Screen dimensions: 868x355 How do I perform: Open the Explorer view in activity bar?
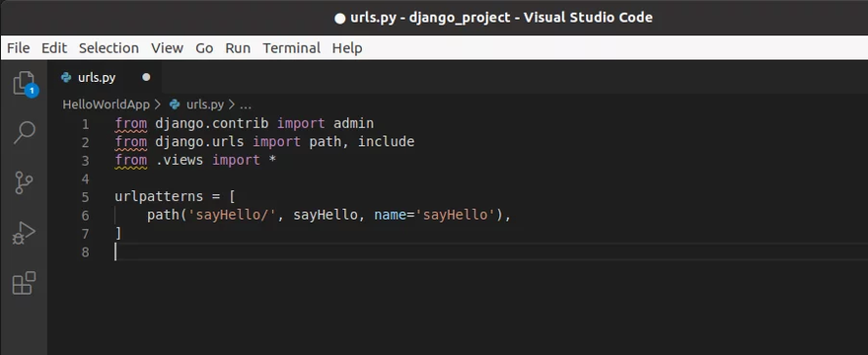pos(25,84)
